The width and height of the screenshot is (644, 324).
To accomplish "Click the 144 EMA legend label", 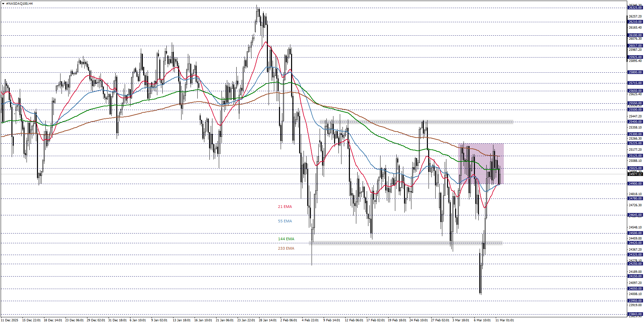I will tap(286, 239).
